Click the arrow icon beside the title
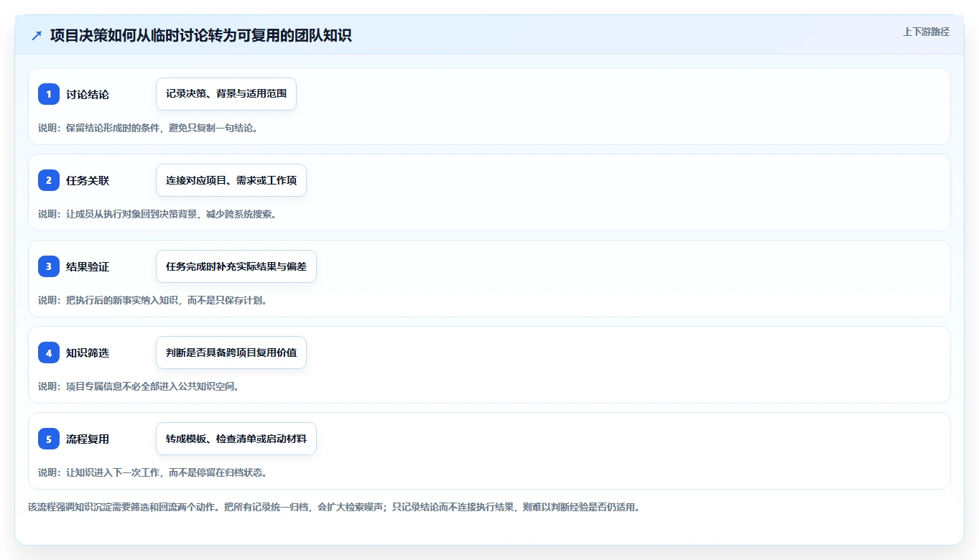 click(x=37, y=35)
